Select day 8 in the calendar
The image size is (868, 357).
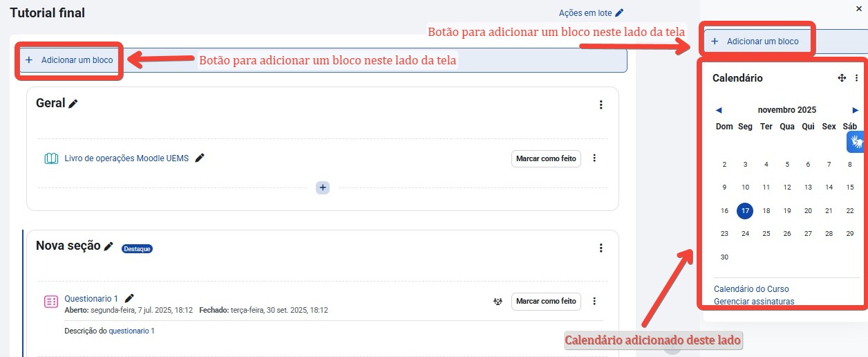click(x=850, y=165)
